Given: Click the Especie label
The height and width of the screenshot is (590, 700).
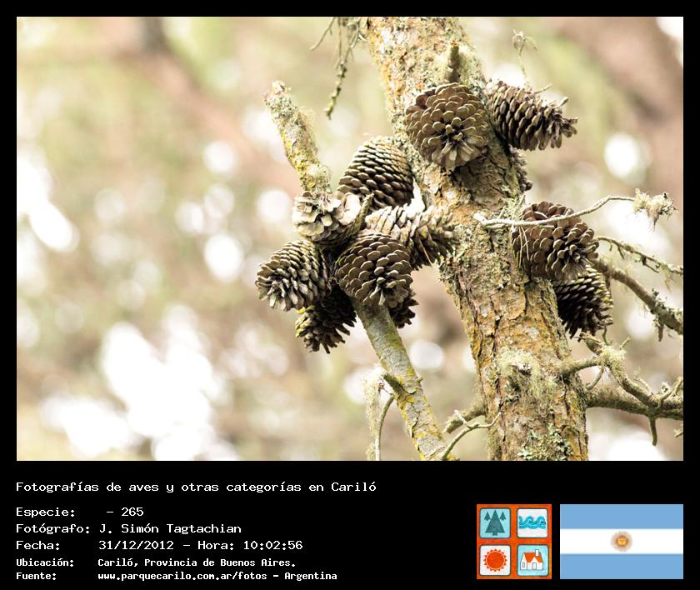Looking at the screenshot, I should (46, 512).
